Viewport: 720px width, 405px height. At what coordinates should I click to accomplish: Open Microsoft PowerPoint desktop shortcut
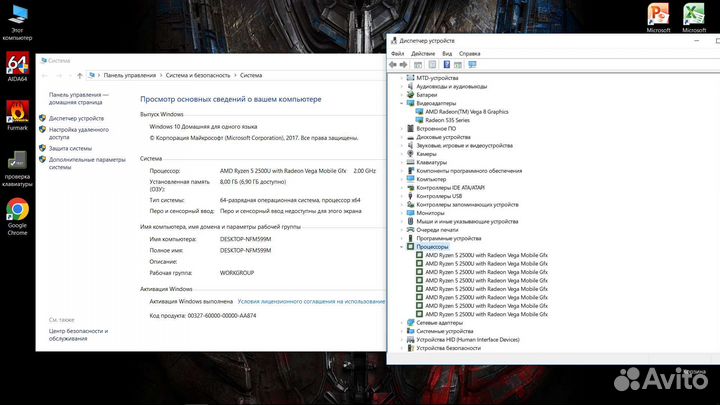point(658,17)
